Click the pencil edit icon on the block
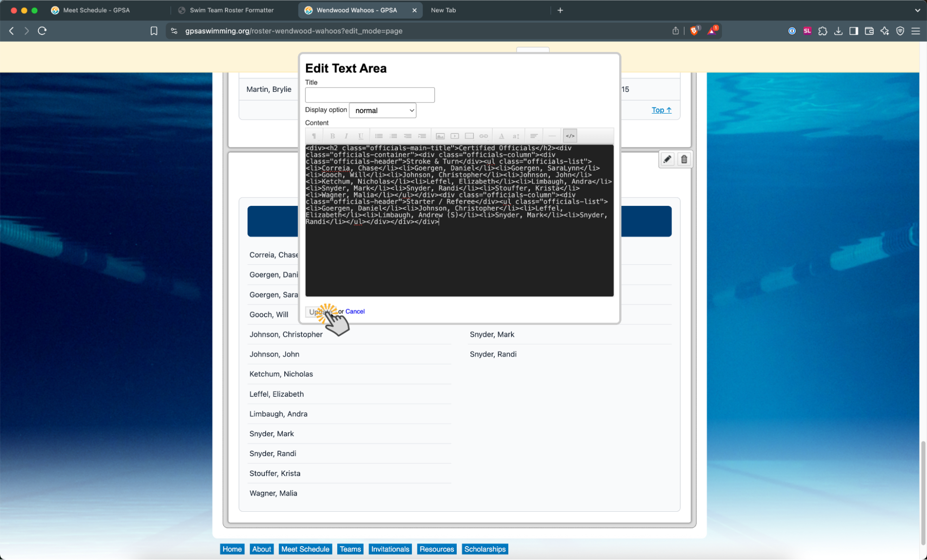The height and width of the screenshot is (560, 927). [x=667, y=159]
